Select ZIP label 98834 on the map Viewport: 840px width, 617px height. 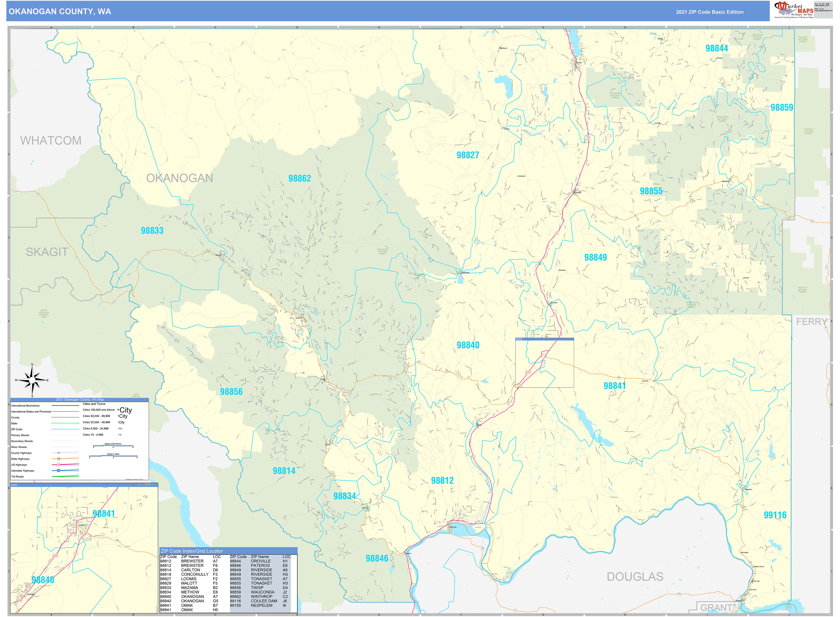point(345,496)
